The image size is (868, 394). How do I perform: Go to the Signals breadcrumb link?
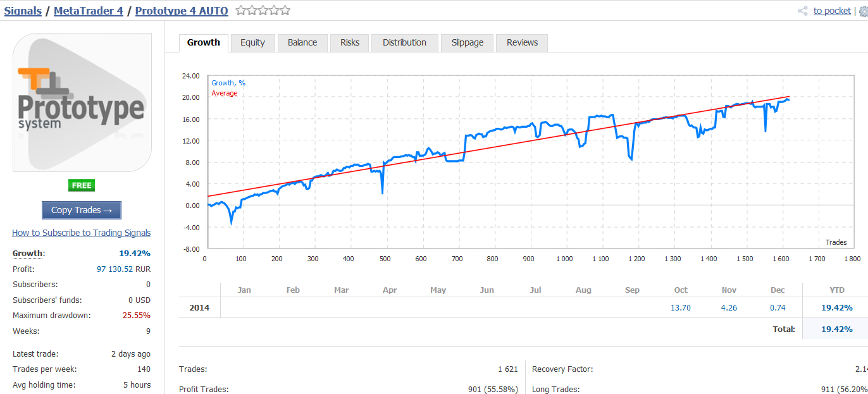23,11
